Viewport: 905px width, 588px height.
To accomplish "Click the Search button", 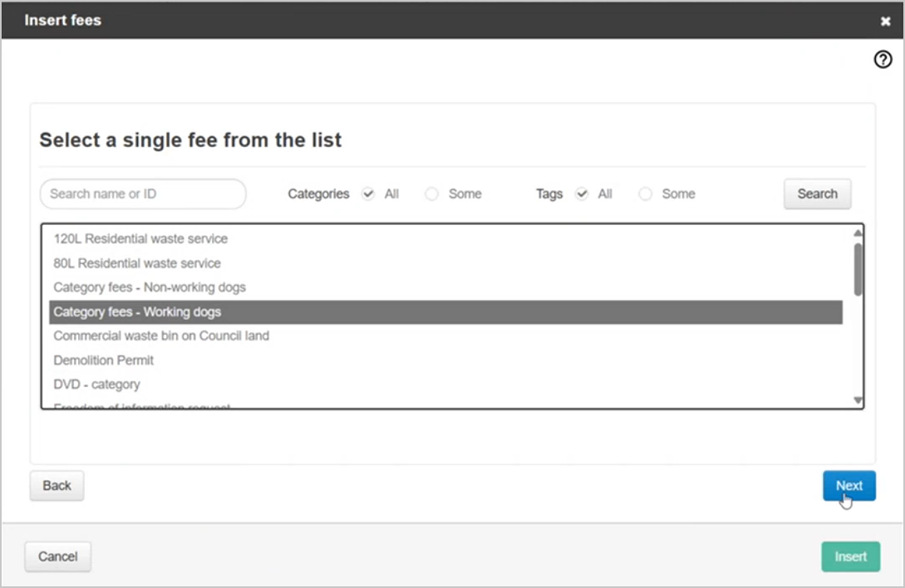I will (817, 194).
